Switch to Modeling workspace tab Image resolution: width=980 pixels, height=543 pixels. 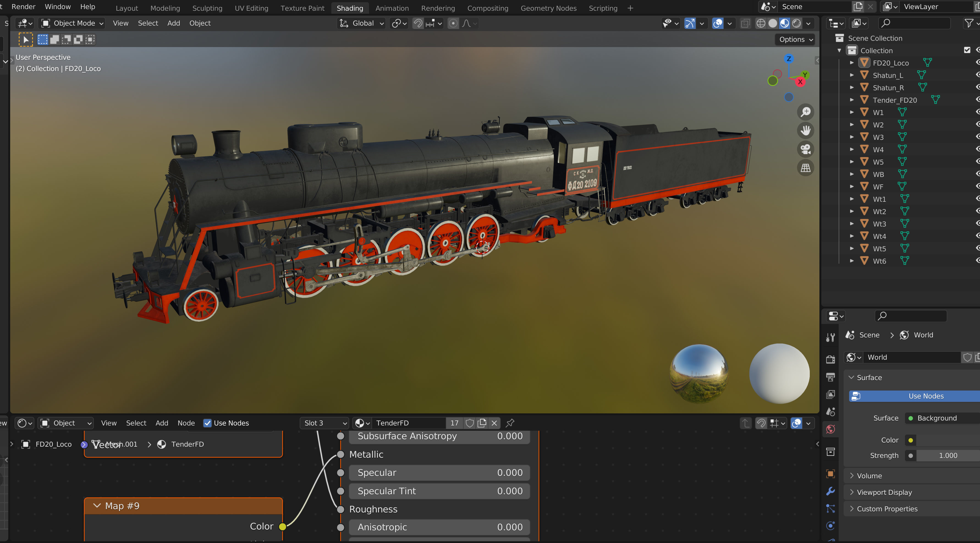[x=165, y=8]
